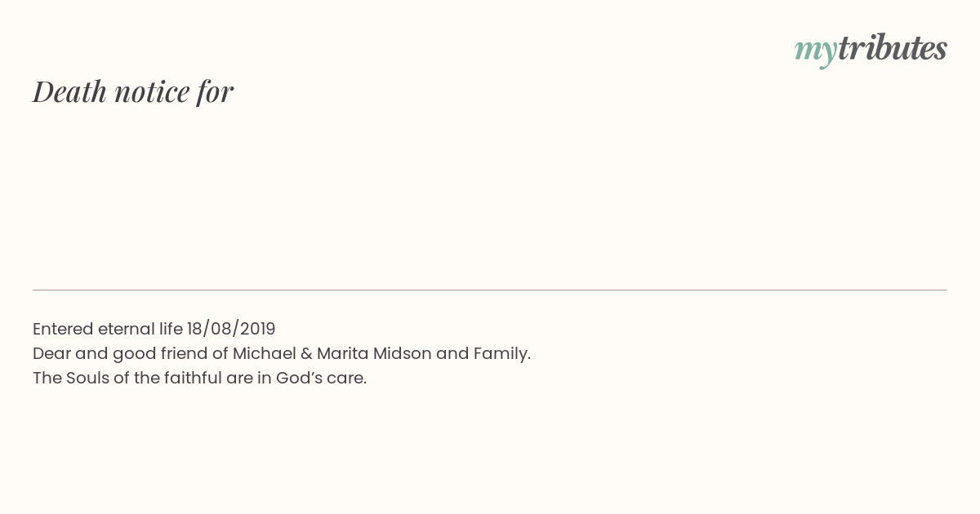Select the "Death notice for" heading
Image resolution: width=980 pixels, height=514 pixels.
coord(133,91)
